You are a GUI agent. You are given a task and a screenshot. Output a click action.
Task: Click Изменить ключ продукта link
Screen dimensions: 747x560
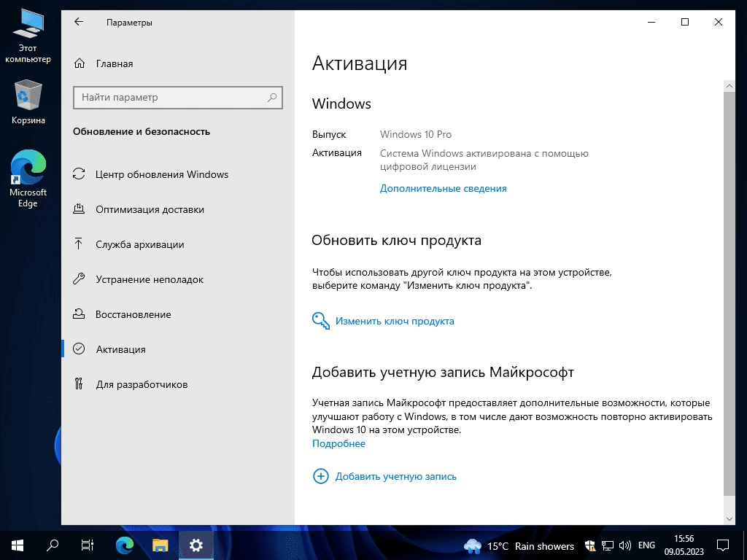395,321
